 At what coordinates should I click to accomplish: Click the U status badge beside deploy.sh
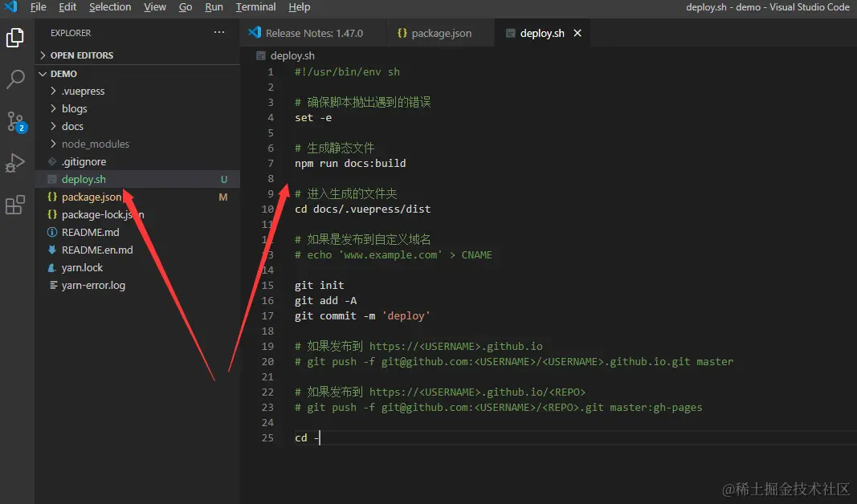coord(223,179)
